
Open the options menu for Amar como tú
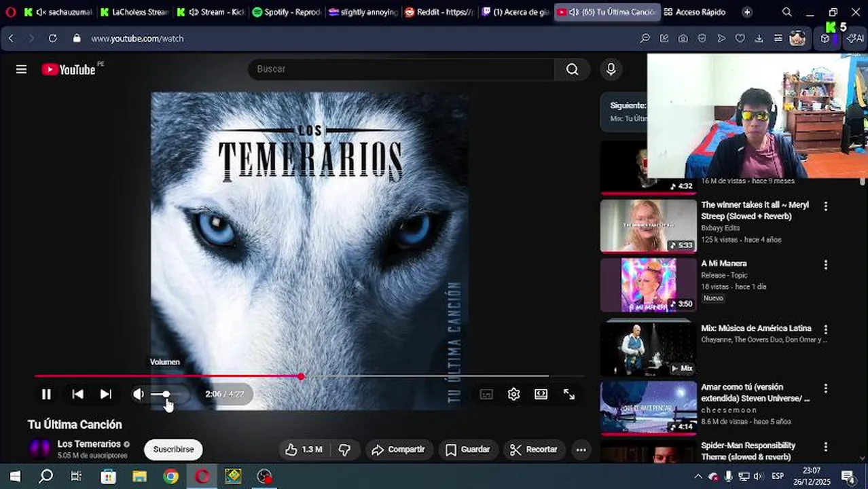(x=826, y=388)
